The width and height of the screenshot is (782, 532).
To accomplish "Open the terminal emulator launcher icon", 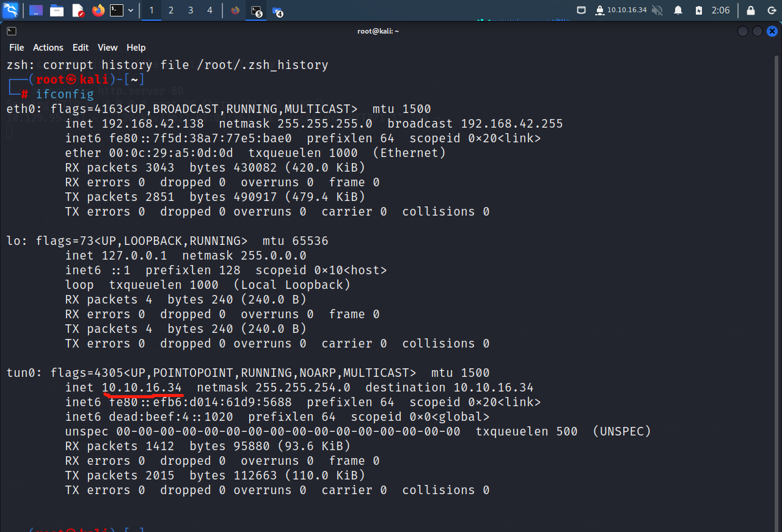I will [117, 10].
